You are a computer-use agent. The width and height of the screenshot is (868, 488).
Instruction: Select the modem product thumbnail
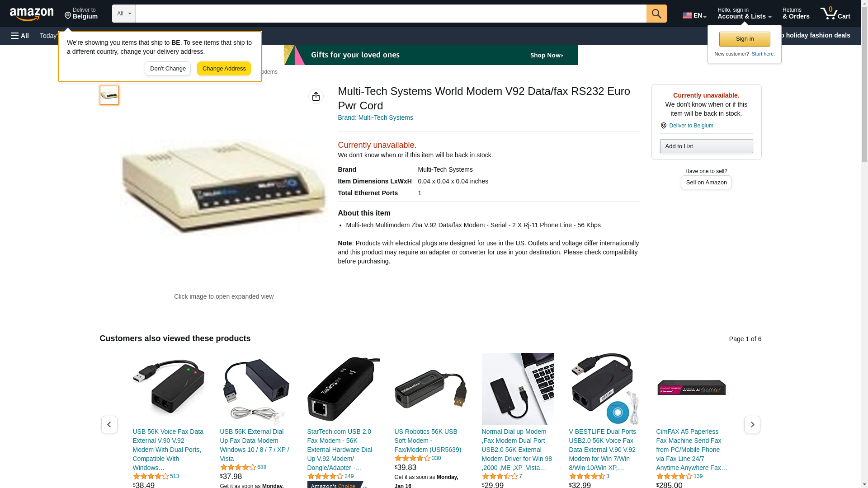(109, 95)
